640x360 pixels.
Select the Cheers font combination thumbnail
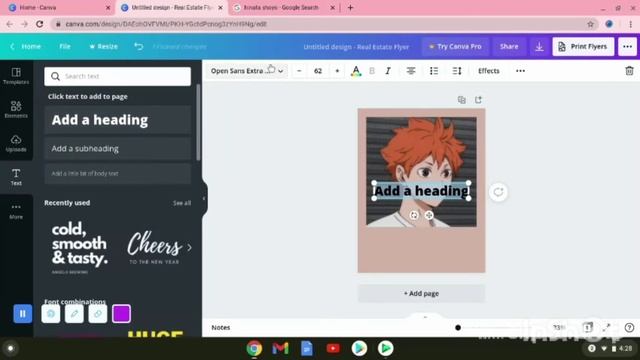[154, 247]
